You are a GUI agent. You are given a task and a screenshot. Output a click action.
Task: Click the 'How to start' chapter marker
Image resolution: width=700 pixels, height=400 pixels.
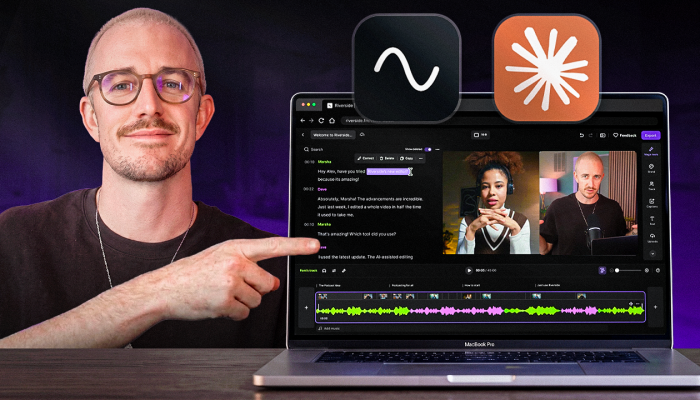[472, 285]
